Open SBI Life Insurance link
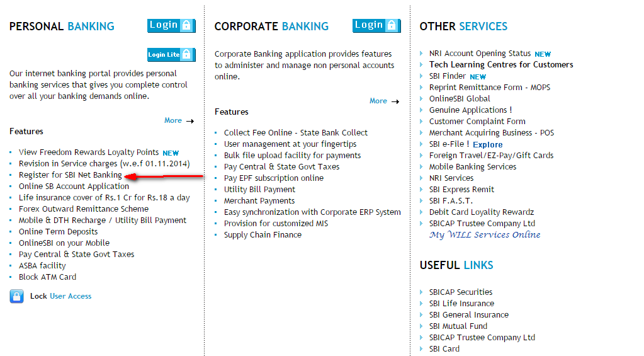This screenshot has width=644, height=356. tap(461, 303)
